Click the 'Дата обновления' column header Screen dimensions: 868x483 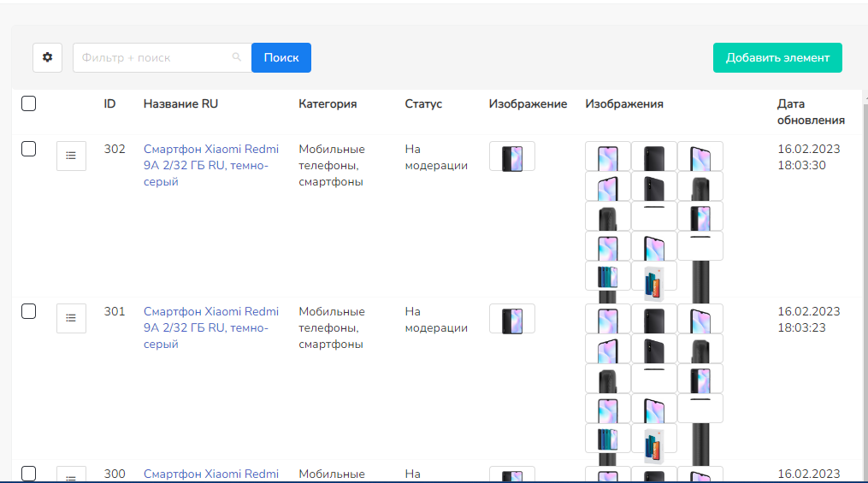tap(811, 112)
